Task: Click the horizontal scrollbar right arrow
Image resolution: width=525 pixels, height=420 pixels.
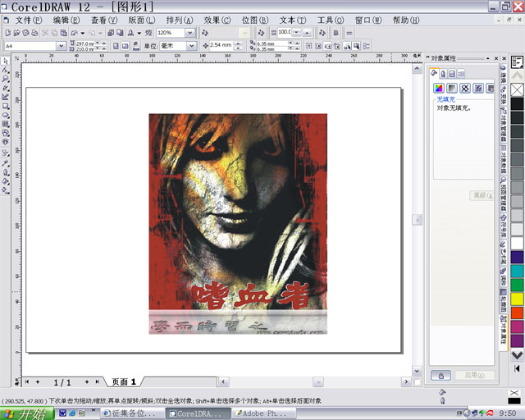Action: point(406,381)
